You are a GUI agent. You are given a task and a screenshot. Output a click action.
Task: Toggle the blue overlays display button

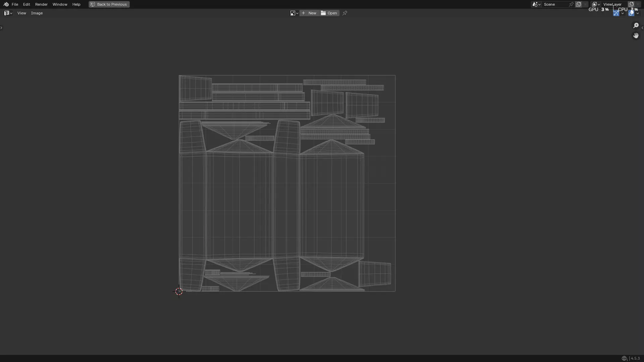[631, 13]
